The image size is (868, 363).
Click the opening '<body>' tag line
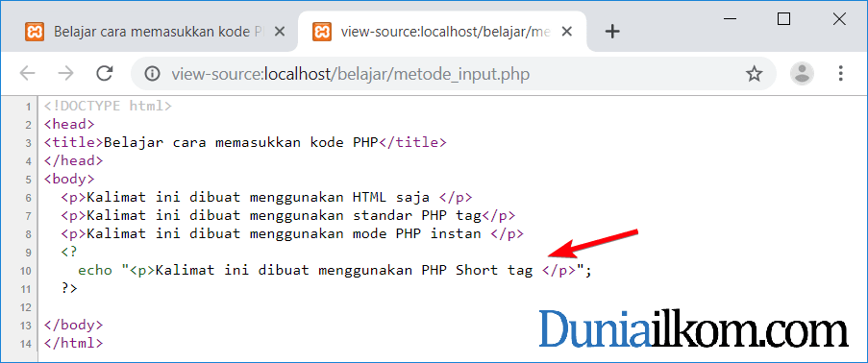tap(69, 179)
